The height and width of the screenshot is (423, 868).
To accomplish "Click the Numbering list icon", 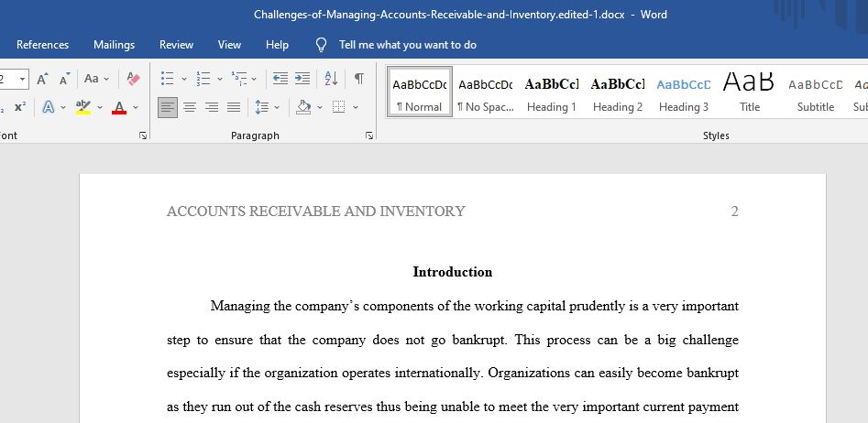I will pos(203,79).
